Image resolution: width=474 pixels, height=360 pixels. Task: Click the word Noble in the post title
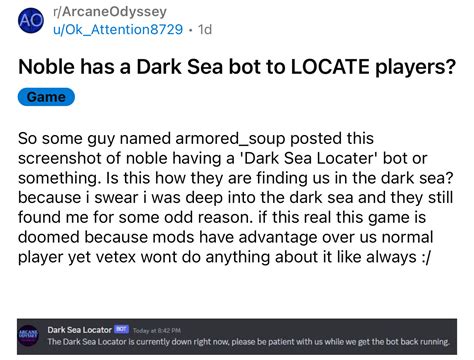[x=46, y=67]
